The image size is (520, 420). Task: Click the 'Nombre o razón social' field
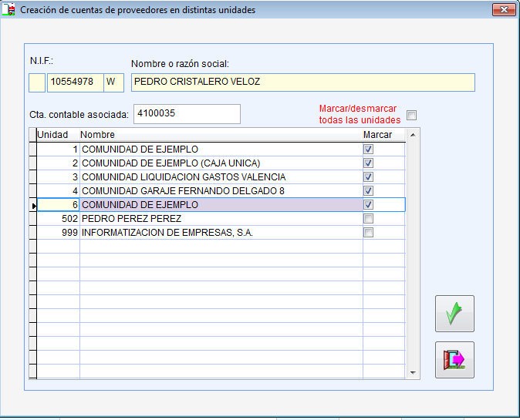click(x=302, y=82)
